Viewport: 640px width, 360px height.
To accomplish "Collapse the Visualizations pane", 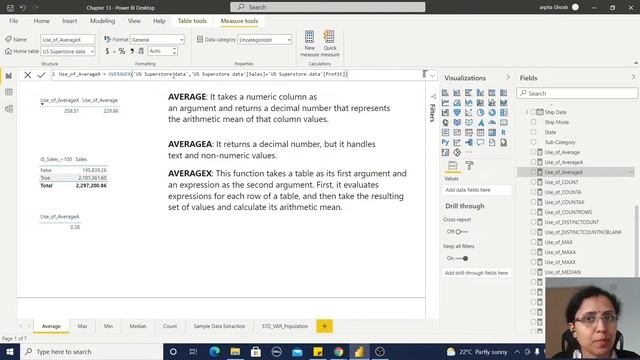I will pos(508,77).
